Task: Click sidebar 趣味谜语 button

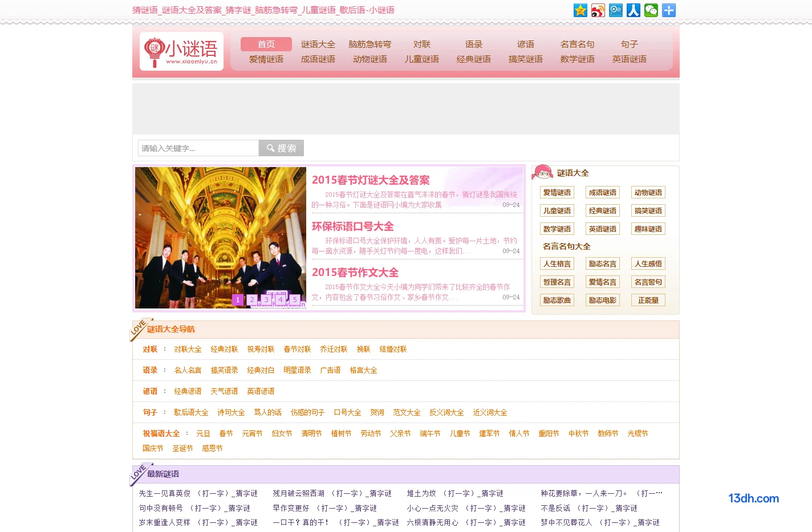Action: [x=648, y=229]
